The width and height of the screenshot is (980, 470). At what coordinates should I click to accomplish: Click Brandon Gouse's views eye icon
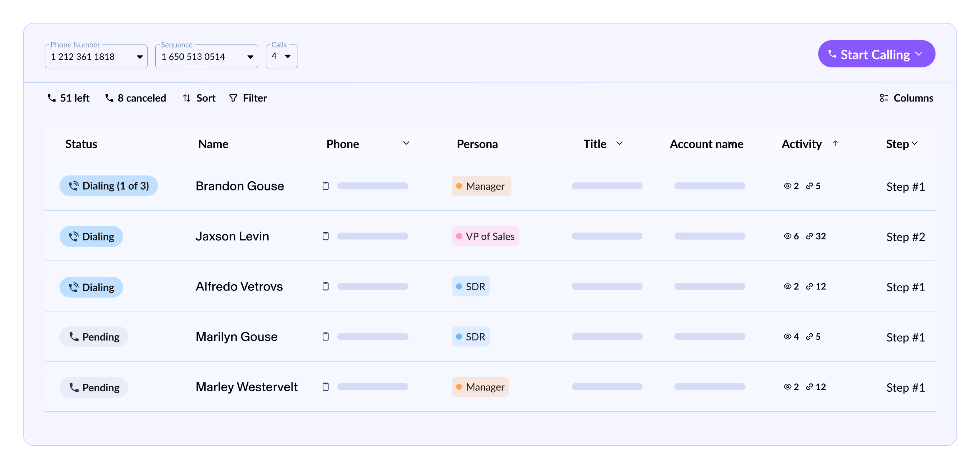point(788,186)
